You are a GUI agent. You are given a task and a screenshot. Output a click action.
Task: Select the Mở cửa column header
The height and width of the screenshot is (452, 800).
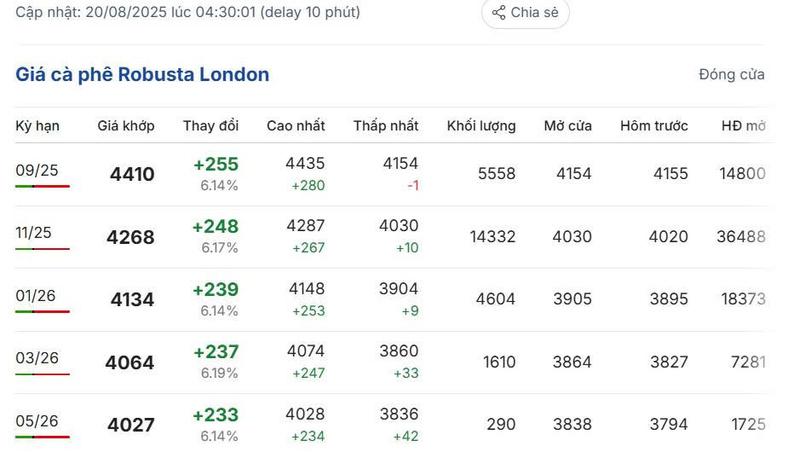click(x=568, y=126)
